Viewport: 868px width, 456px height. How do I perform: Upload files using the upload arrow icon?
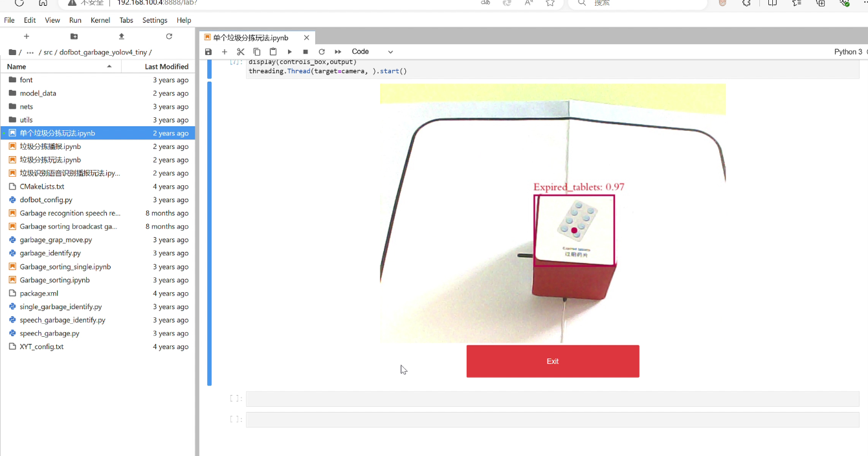coord(122,36)
